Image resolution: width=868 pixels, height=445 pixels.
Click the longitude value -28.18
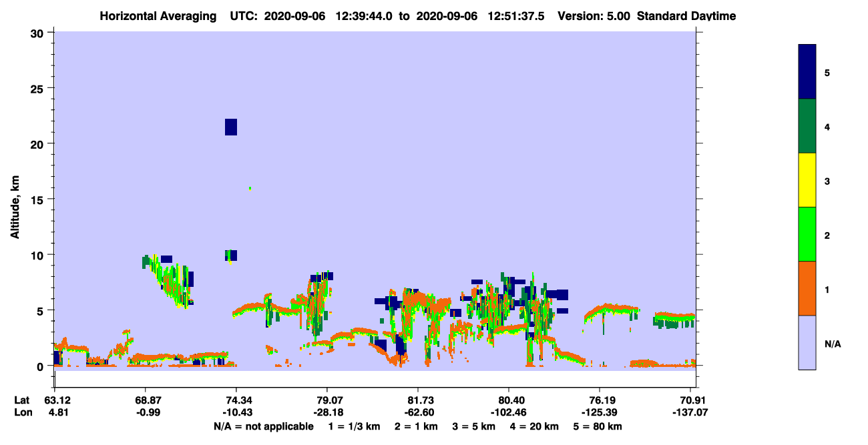pyautogui.click(x=327, y=412)
